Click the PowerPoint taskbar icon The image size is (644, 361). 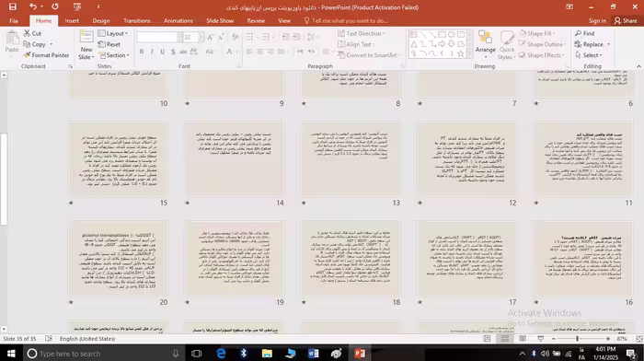pyautogui.click(x=360, y=354)
